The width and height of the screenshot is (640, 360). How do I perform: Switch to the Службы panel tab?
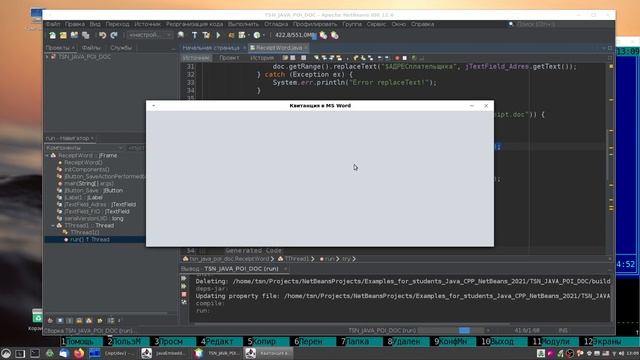click(x=121, y=48)
